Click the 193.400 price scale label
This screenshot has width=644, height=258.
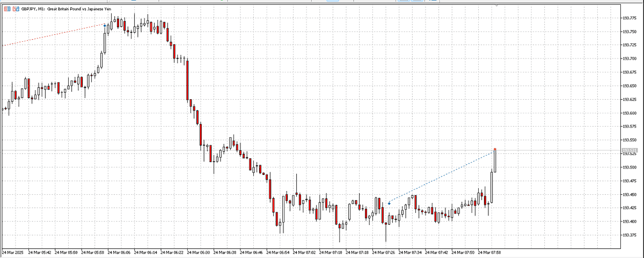click(629, 222)
